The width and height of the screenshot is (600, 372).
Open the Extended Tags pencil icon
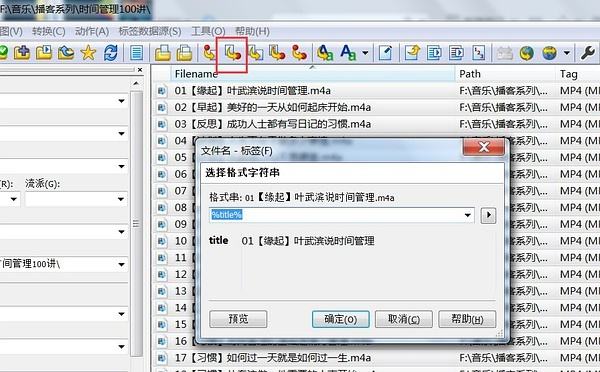click(385, 53)
